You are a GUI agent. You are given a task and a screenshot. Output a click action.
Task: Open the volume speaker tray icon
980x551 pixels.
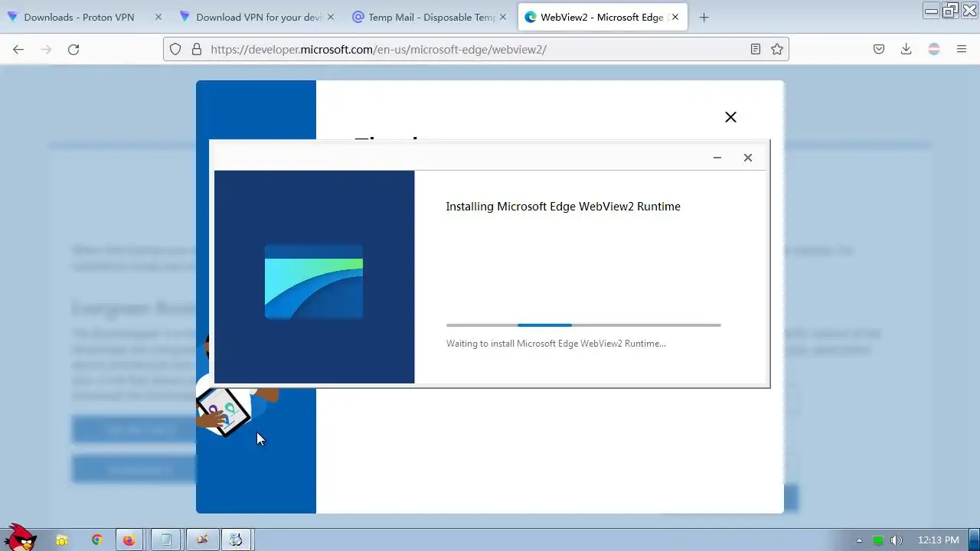[897, 540]
